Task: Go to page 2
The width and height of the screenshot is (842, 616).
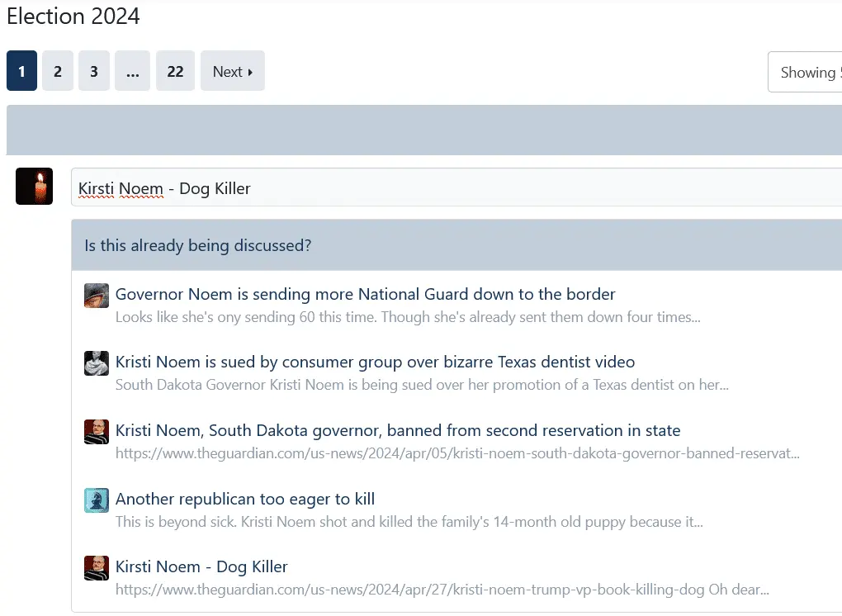Action: tap(58, 71)
